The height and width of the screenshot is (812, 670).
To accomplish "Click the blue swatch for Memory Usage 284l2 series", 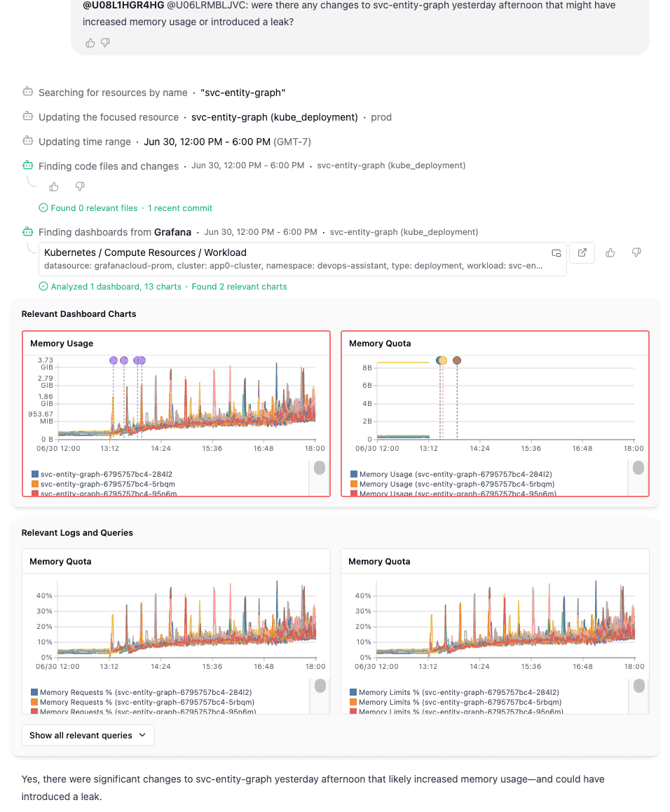I will (354, 474).
